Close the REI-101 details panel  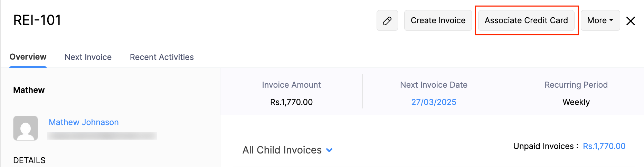[631, 21]
